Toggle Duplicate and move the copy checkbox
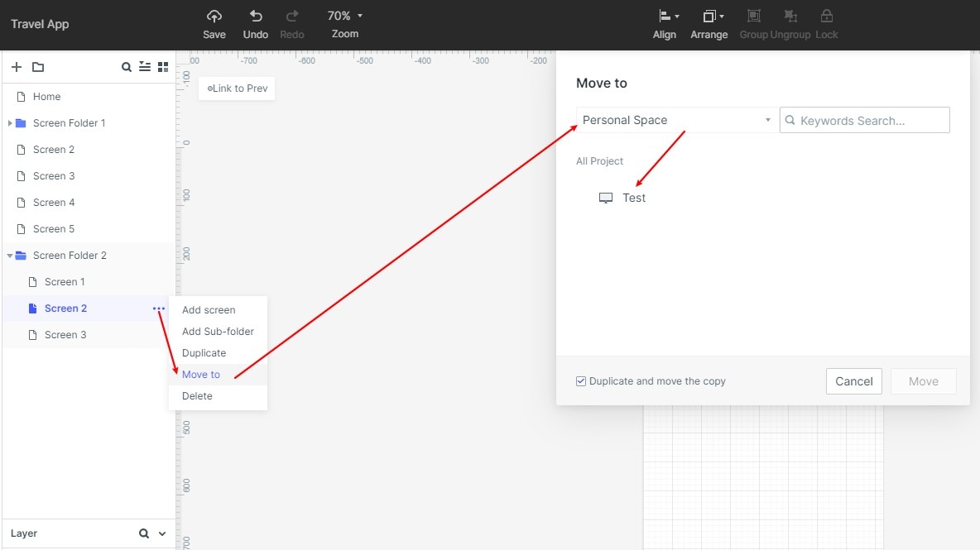The width and height of the screenshot is (980, 550). point(581,381)
